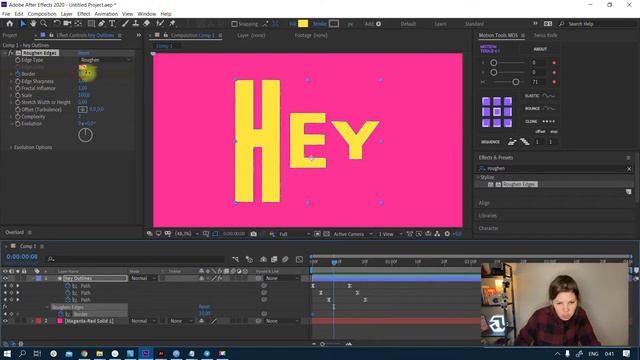Click the timeline composition mini-flowchart icon
The width and height of the screenshot is (640, 360).
(x=236, y=259)
